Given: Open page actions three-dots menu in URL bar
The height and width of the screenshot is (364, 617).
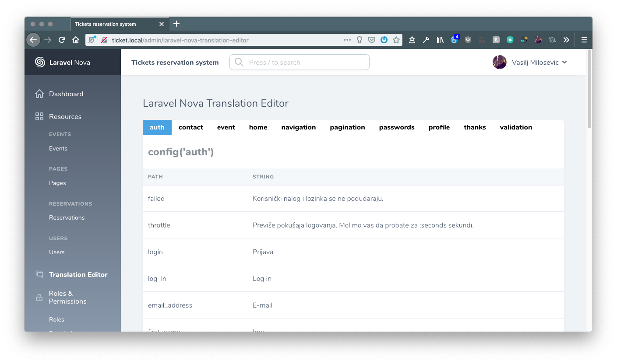Looking at the screenshot, I should 347,40.
